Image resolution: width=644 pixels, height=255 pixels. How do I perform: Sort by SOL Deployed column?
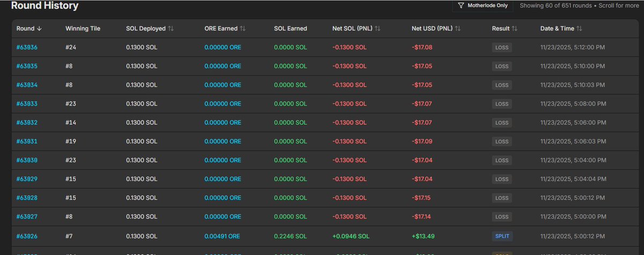(x=150, y=28)
